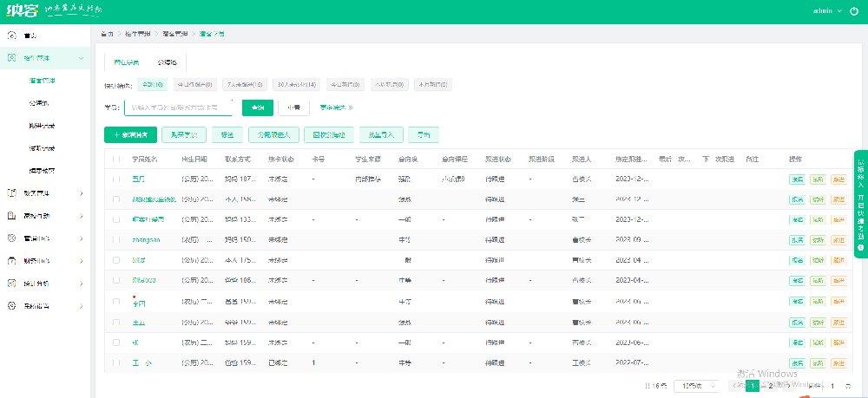Viewport: 868px width, 398px height.
Task: Open 公海池 in the sidebar submenu
Action: pyautogui.click(x=38, y=103)
